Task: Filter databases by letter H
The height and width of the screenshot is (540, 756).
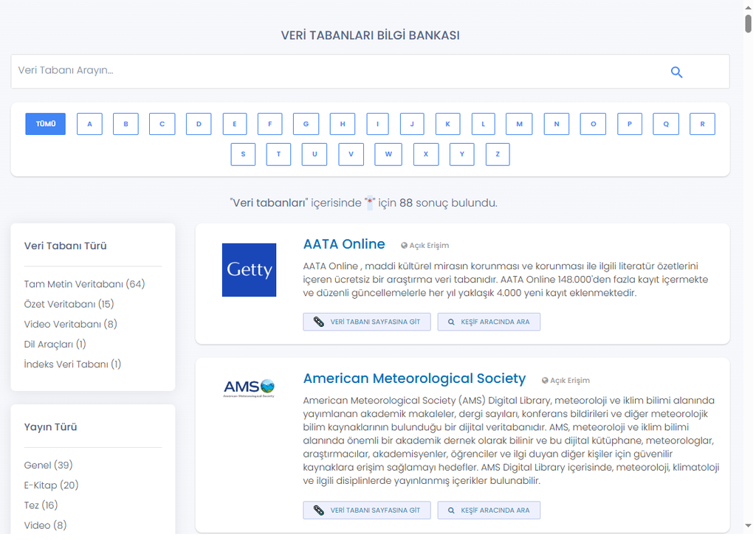Action: [343, 124]
